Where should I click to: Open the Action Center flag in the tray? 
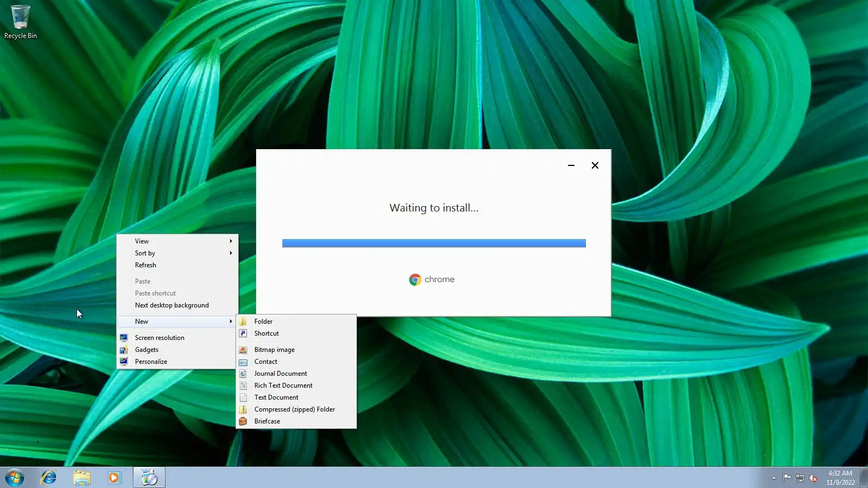coord(787,478)
